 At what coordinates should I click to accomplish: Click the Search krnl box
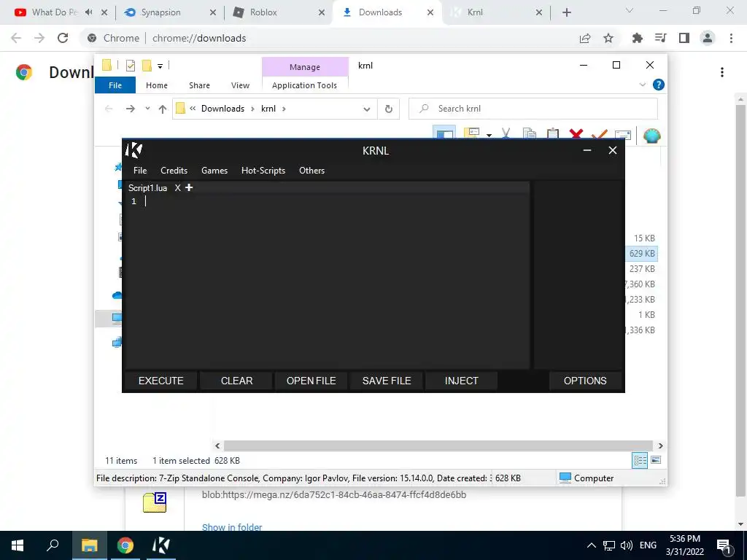(x=533, y=109)
